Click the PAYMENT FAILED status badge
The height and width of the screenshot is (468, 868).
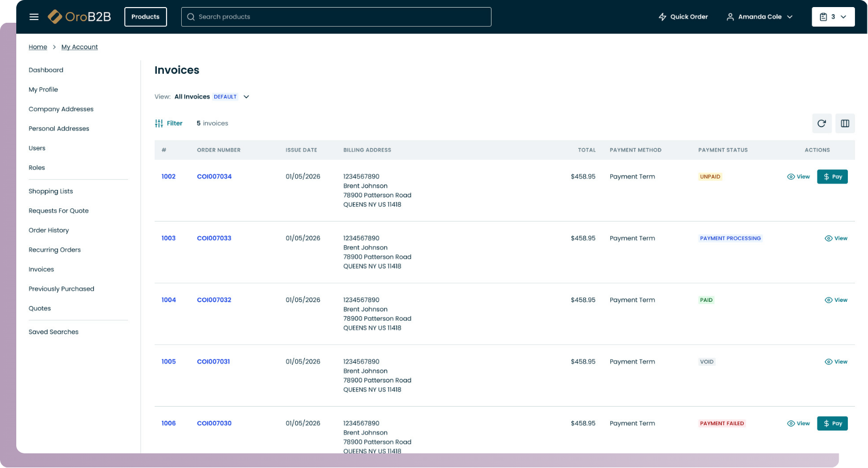722,423
